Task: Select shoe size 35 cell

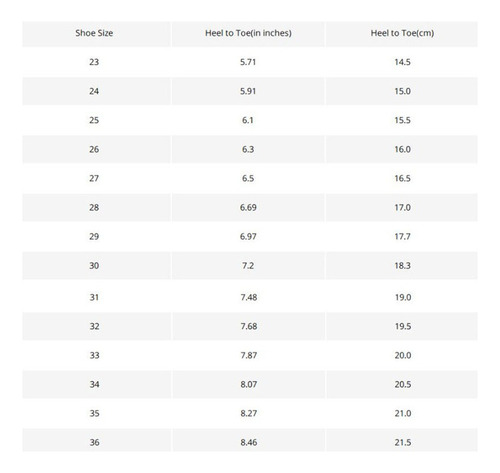Action: [94, 413]
